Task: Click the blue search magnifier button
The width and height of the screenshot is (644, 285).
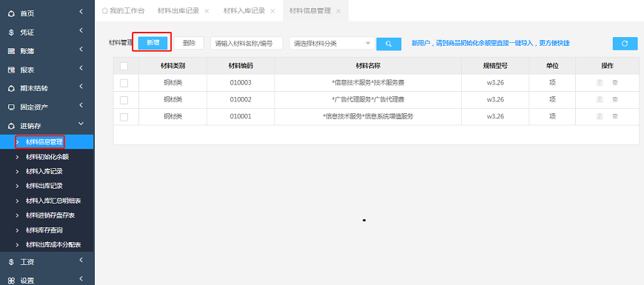Action: tap(389, 44)
